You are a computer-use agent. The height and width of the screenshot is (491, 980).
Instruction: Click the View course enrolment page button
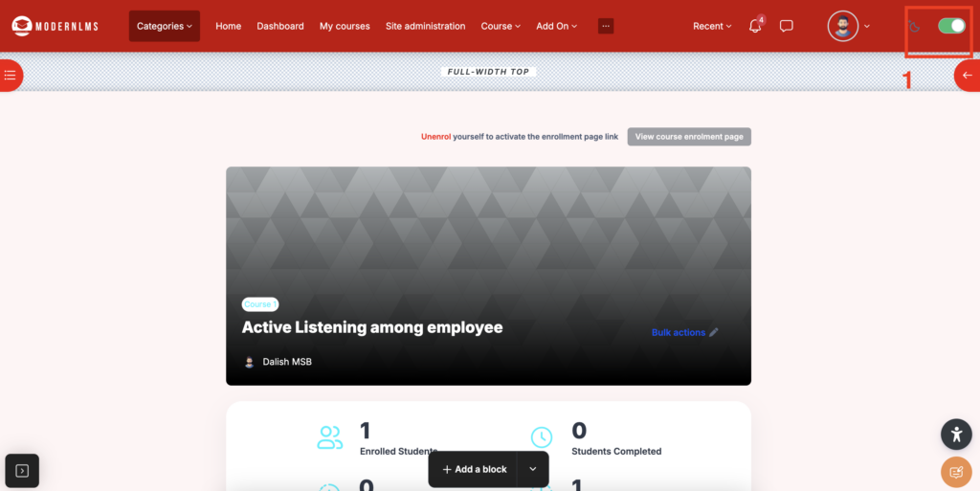[x=689, y=137]
